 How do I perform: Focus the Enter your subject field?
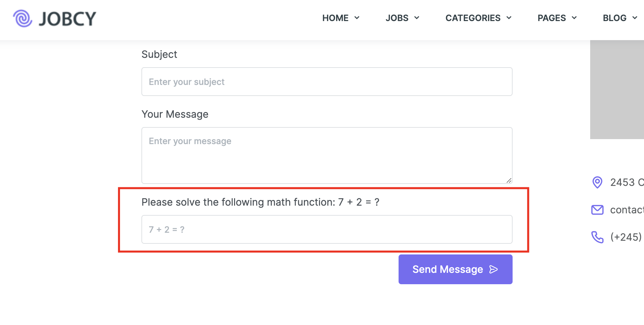pos(327,82)
